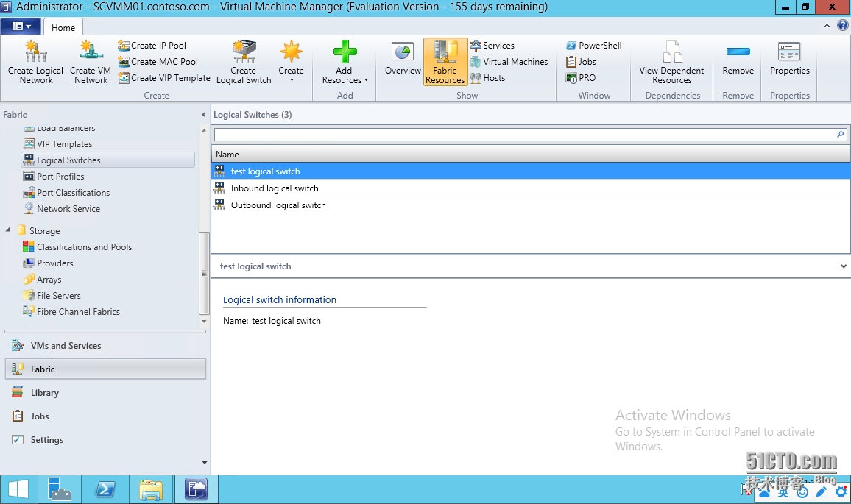Open Help icon
851x504 pixels.
coord(842,26)
